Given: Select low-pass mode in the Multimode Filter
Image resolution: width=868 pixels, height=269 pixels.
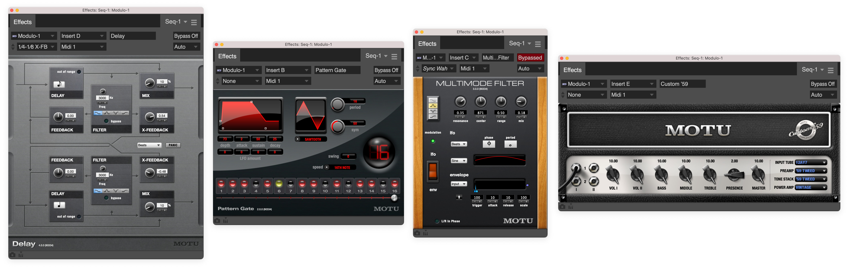Looking at the screenshot, I should pos(433,100).
